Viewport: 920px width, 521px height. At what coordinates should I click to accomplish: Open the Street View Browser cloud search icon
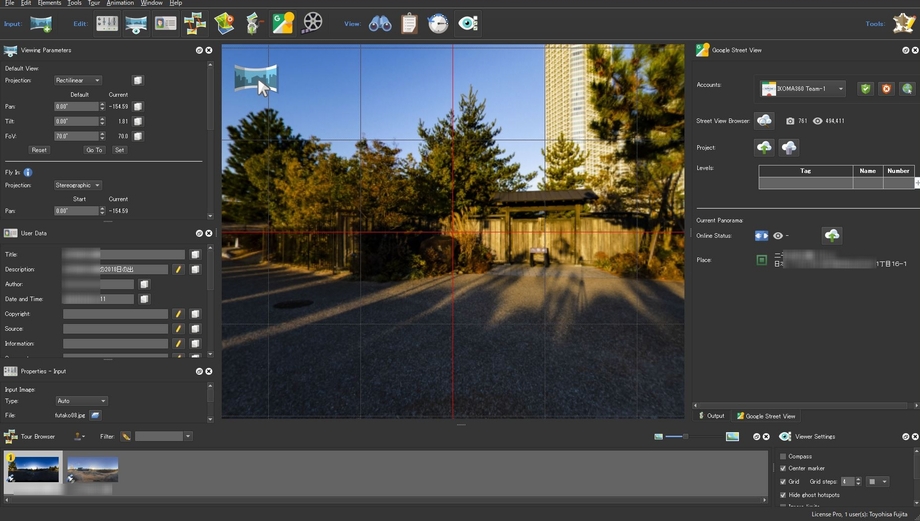(x=764, y=120)
